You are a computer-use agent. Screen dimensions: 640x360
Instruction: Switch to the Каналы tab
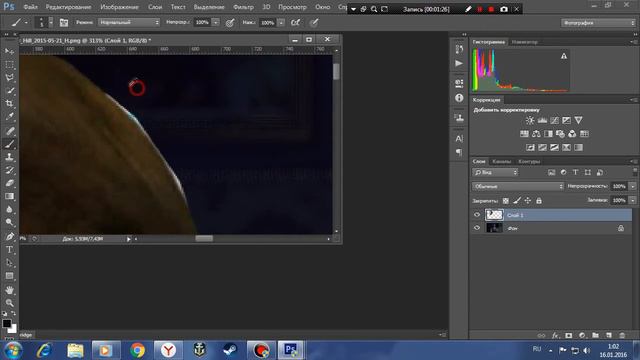click(501, 162)
